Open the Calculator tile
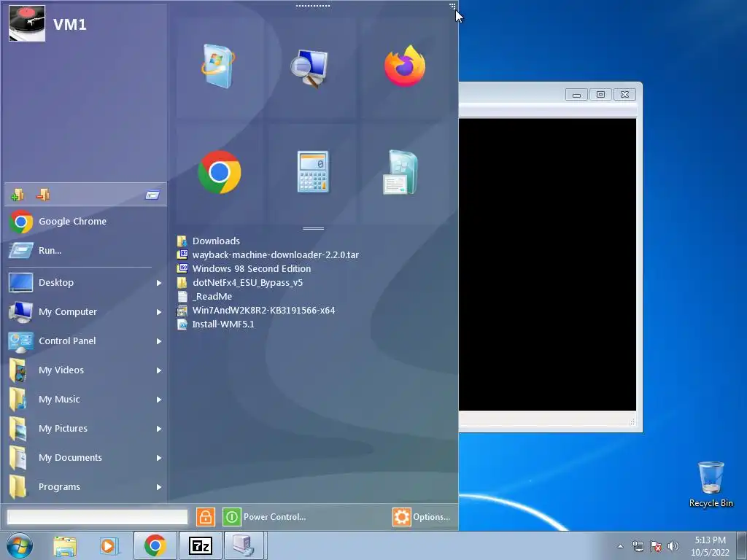747x560 pixels. pyautogui.click(x=313, y=172)
